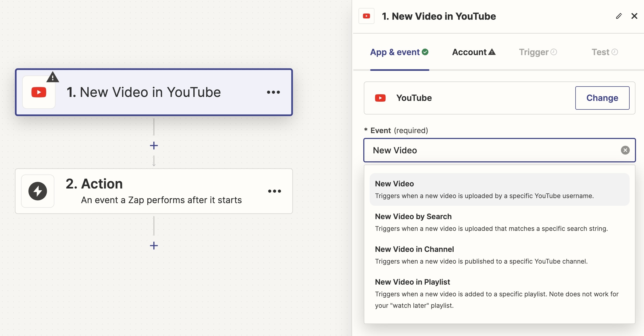Viewport: 644px width, 336px height.
Task: Select the 2. Action step card
Action: [x=154, y=191]
